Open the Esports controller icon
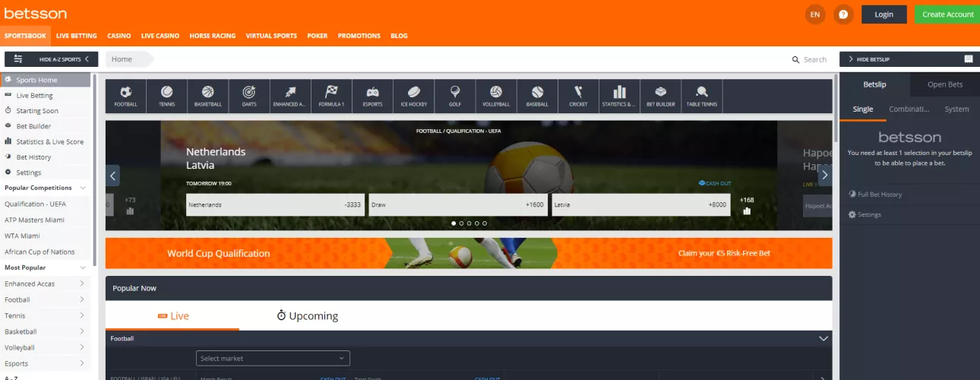Screen dimensions: 980x380 pyautogui.click(x=372, y=96)
